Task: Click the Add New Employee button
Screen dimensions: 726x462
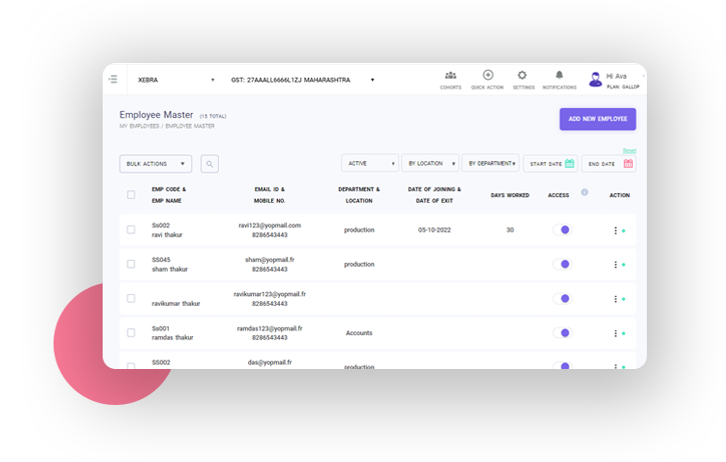Action: click(x=597, y=119)
